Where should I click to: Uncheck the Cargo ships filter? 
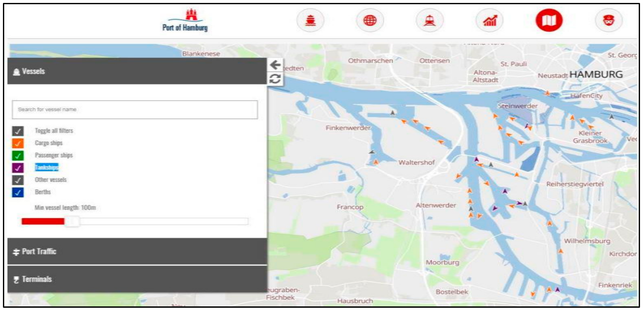pyautogui.click(x=18, y=143)
